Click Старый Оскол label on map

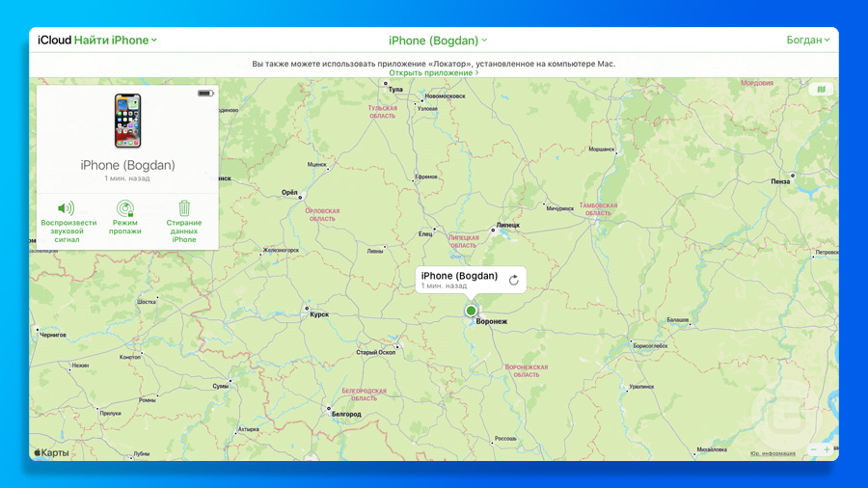[x=376, y=352]
